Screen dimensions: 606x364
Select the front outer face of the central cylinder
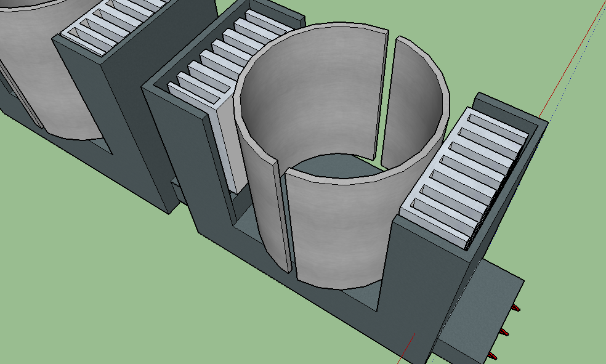pos(339,234)
